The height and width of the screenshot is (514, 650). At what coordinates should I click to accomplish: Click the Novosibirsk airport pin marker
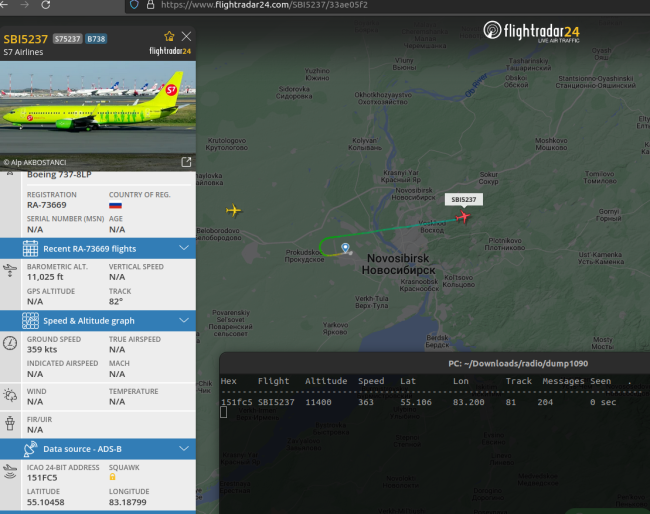click(x=345, y=248)
